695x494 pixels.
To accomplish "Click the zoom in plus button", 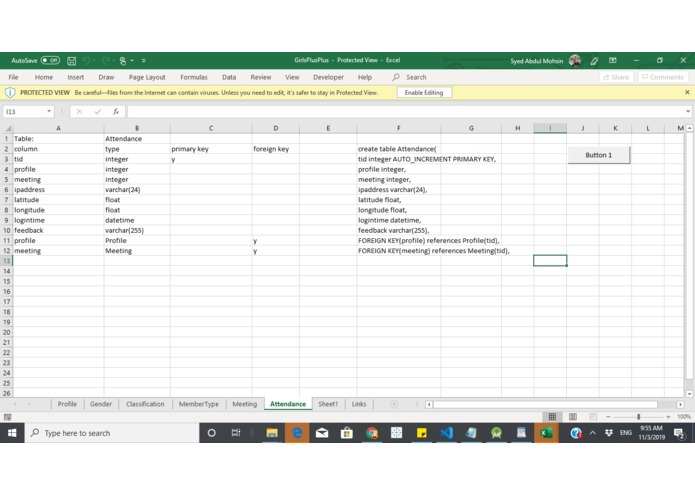I will (x=668, y=416).
